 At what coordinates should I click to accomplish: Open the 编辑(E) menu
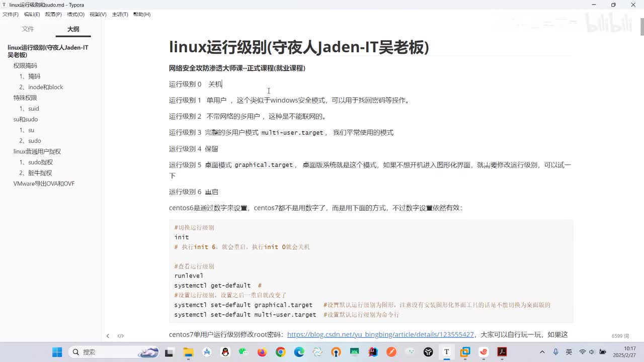32,14
